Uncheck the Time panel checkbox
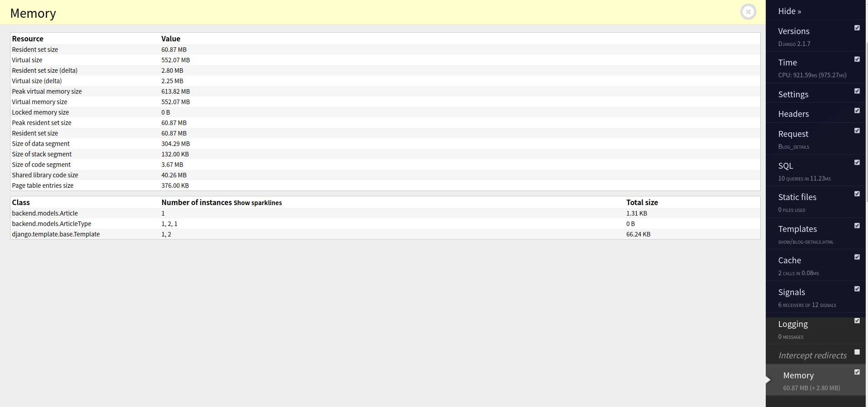The height and width of the screenshot is (407, 868). tap(857, 59)
